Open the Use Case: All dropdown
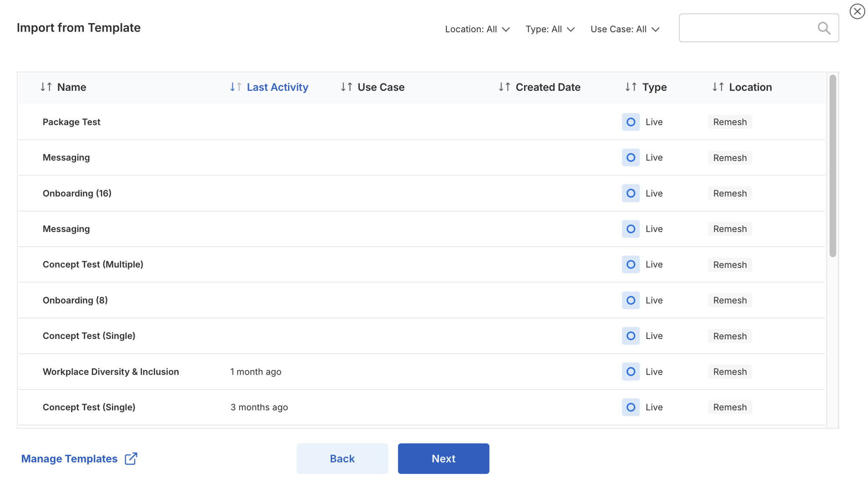 tap(625, 29)
